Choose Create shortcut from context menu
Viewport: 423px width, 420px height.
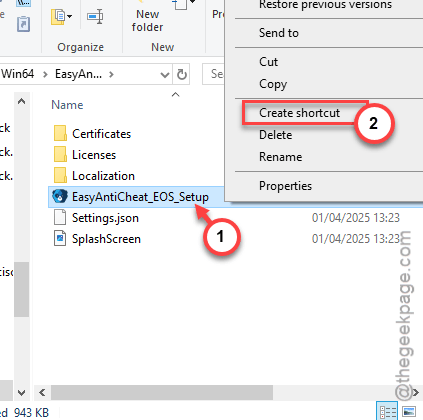coord(299,113)
